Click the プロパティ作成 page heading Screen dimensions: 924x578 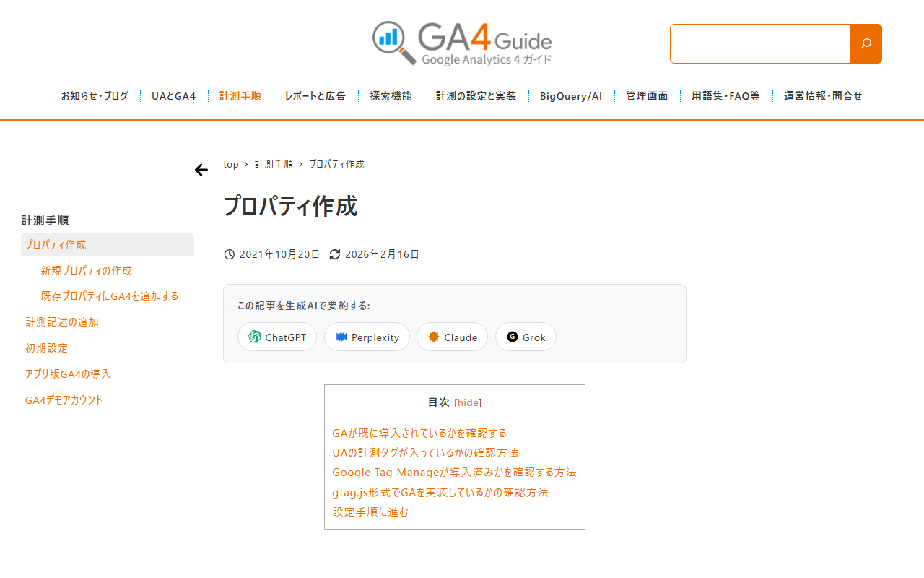point(290,206)
